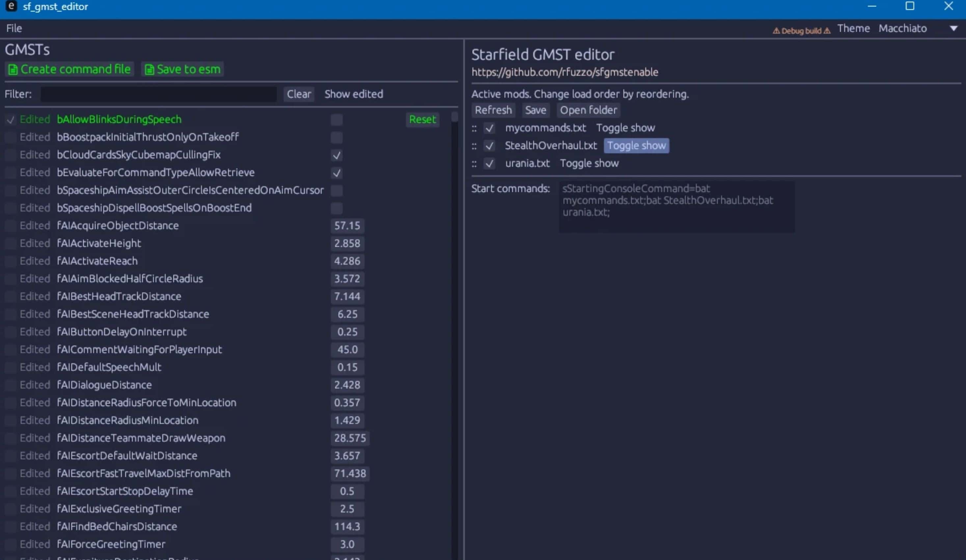Click the drag handle beside mycommands.txt

pos(474,128)
